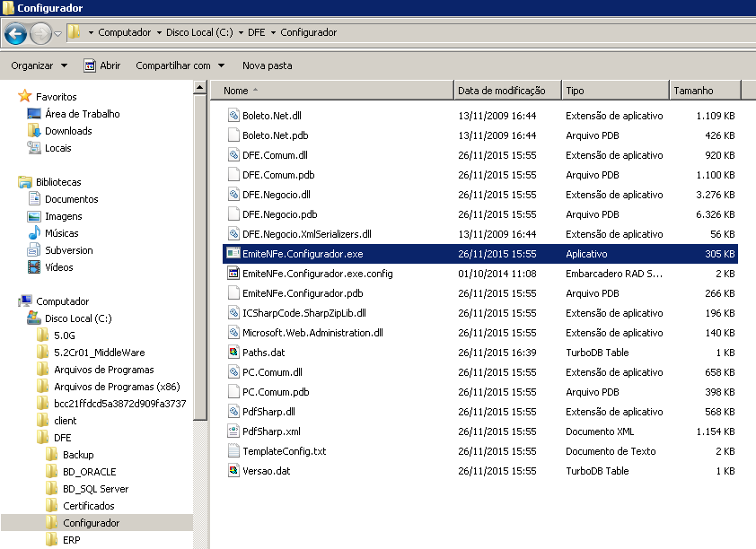This screenshot has height=549, width=756.
Task: Click the Abrir toolbar button
Action: [102, 65]
